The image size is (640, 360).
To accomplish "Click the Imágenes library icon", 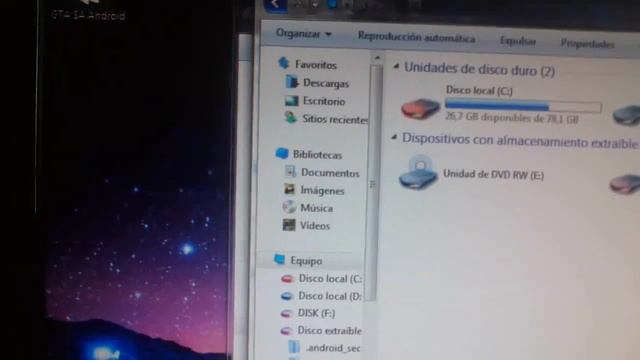I will (289, 189).
